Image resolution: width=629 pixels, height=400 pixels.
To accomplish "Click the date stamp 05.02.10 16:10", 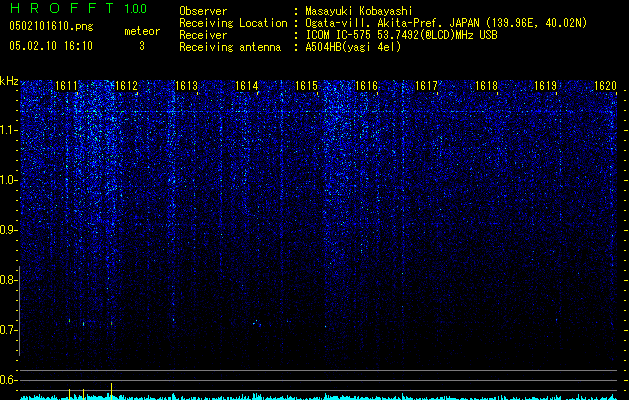I will click(x=51, y=46).
